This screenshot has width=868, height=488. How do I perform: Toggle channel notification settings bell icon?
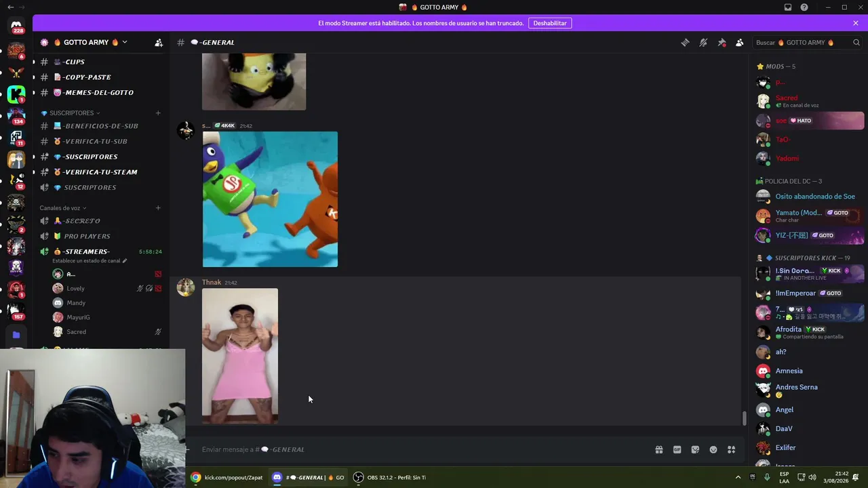703,42
